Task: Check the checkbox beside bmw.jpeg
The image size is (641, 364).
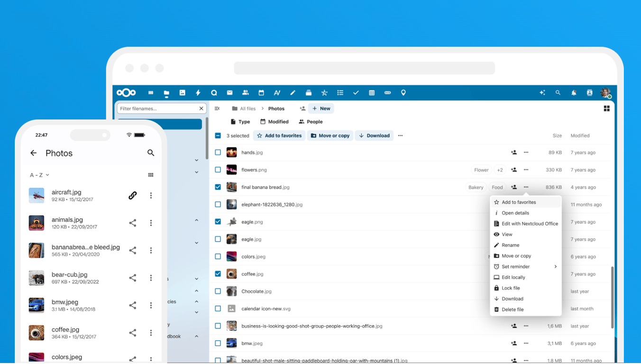Action: point(218,343)
